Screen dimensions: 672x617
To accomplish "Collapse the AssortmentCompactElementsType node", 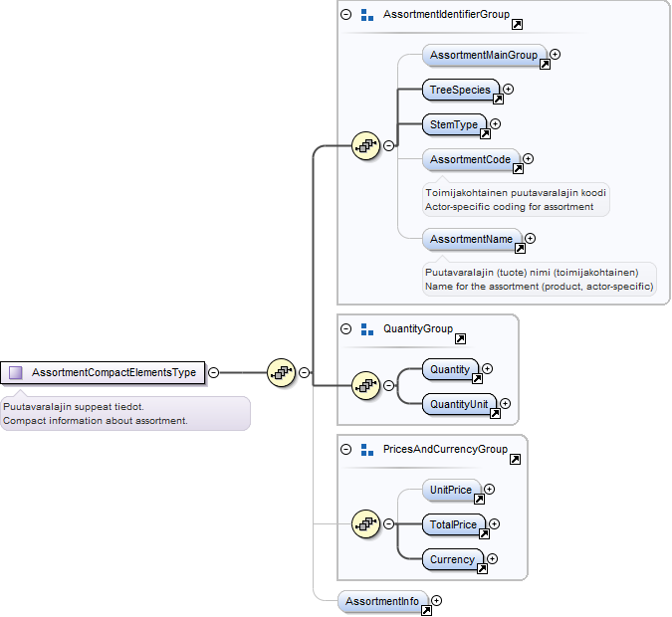I will click(x=213, y=373).
